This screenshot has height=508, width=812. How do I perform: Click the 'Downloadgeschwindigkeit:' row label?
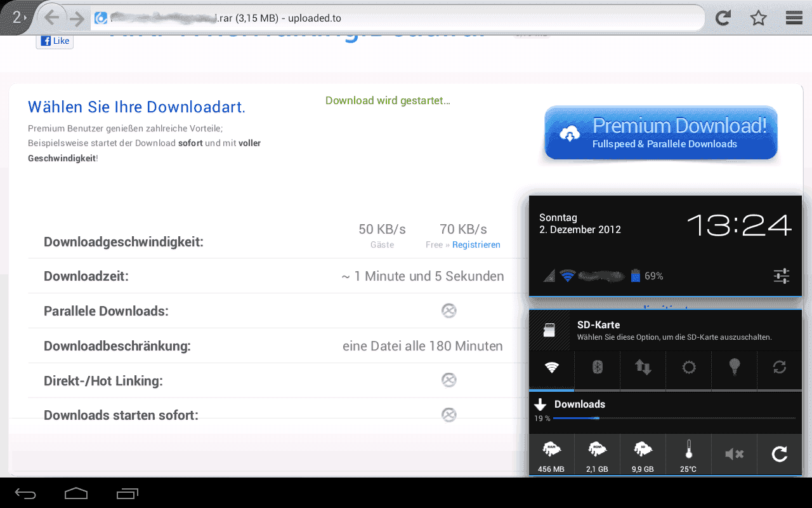124,242
